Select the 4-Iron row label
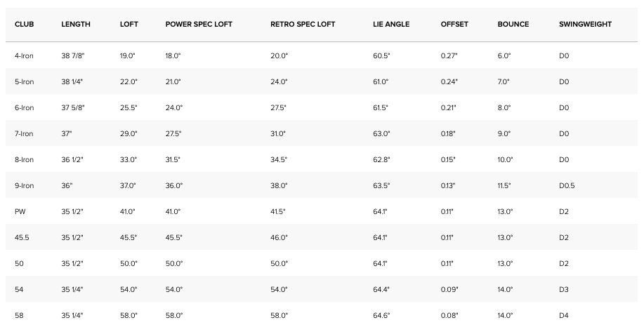 tap(24, 55)
